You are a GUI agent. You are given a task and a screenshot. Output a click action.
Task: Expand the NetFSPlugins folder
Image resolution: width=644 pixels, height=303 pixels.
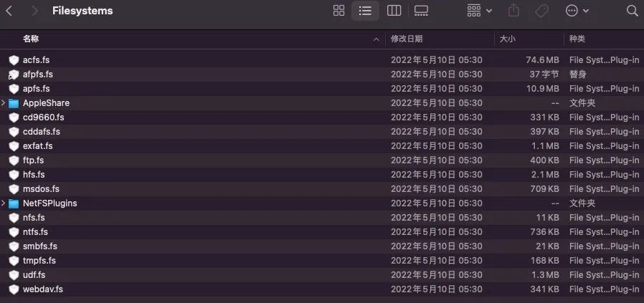(x=4, y=203)
